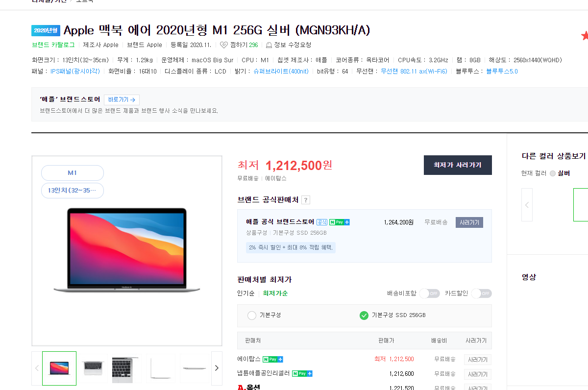Viewport: 588px width, 390px height.
Task: Click 2% 즉시 할인 benefit banner
Action: [291, 247]
